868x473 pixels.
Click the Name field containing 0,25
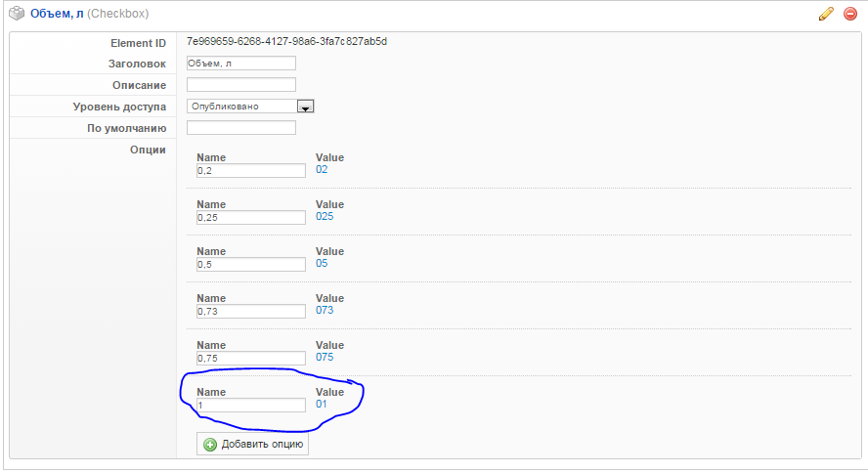tap(251, 217)
